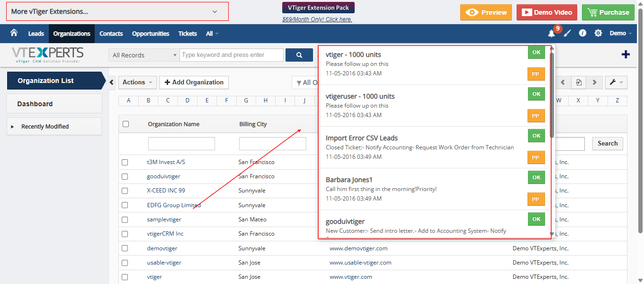Go to next page of records
This screenshot has height=284, width=644.
[x=594, y=82]
